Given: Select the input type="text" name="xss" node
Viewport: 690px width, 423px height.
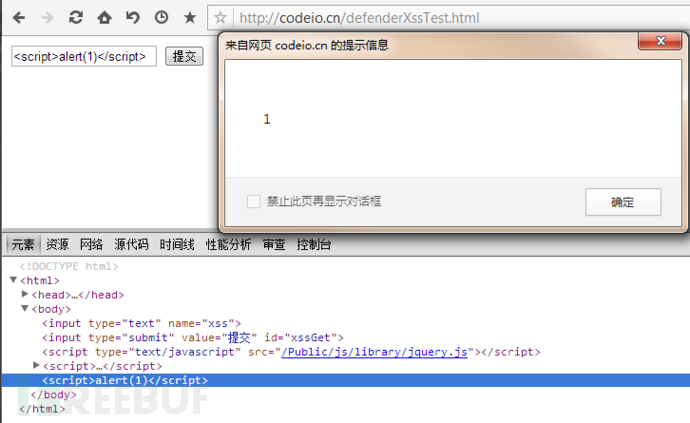Looking at the screenshot, I should 142,324.
